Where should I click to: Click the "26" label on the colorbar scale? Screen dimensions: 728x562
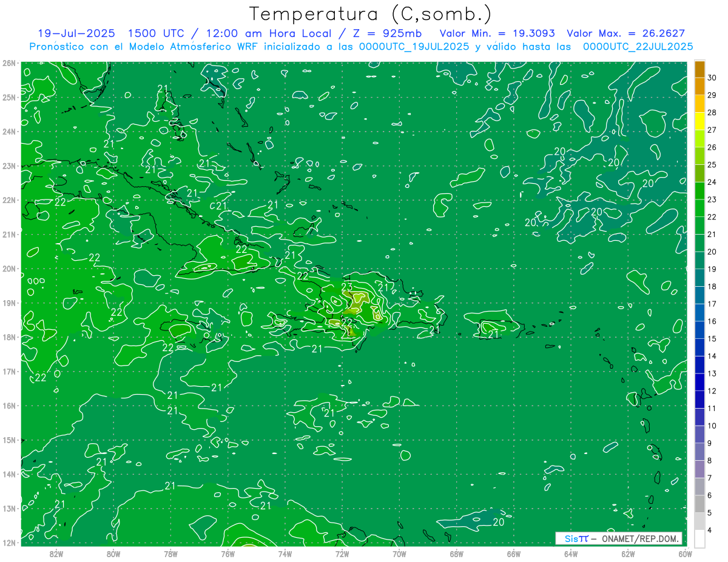[x=712, y=147]
